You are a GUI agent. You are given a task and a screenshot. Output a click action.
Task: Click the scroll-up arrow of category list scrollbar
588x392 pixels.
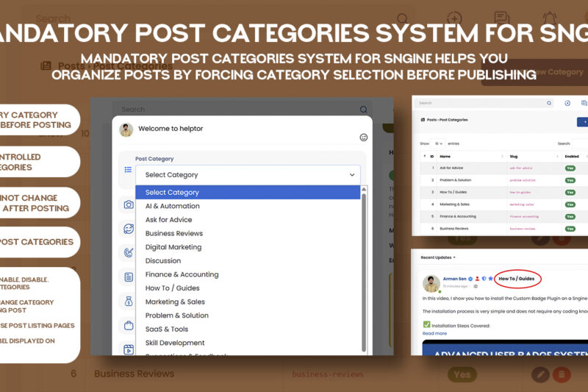[x=363, y=190]
